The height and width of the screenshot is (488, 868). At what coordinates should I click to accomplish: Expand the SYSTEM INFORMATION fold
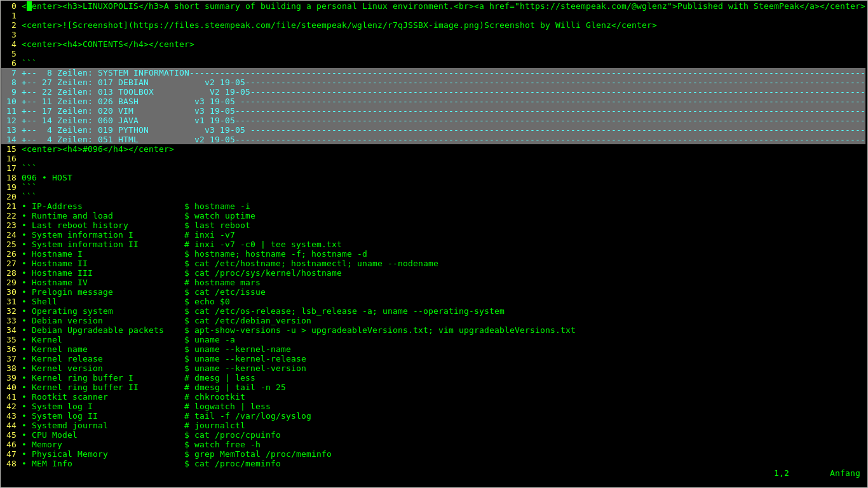433,73
